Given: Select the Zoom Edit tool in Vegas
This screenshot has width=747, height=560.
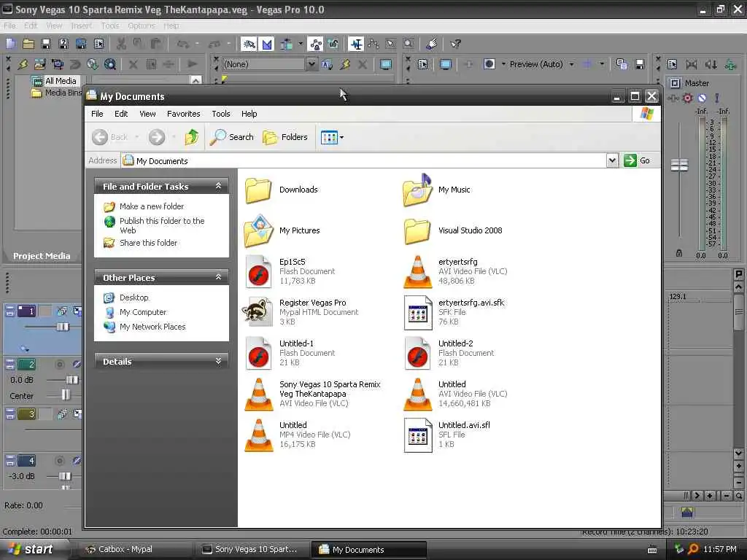Looking at the screenshot, I should (409, 44).
